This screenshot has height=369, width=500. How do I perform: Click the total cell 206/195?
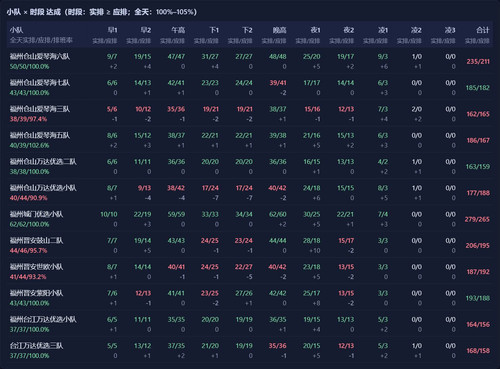[x=478, y=246]
